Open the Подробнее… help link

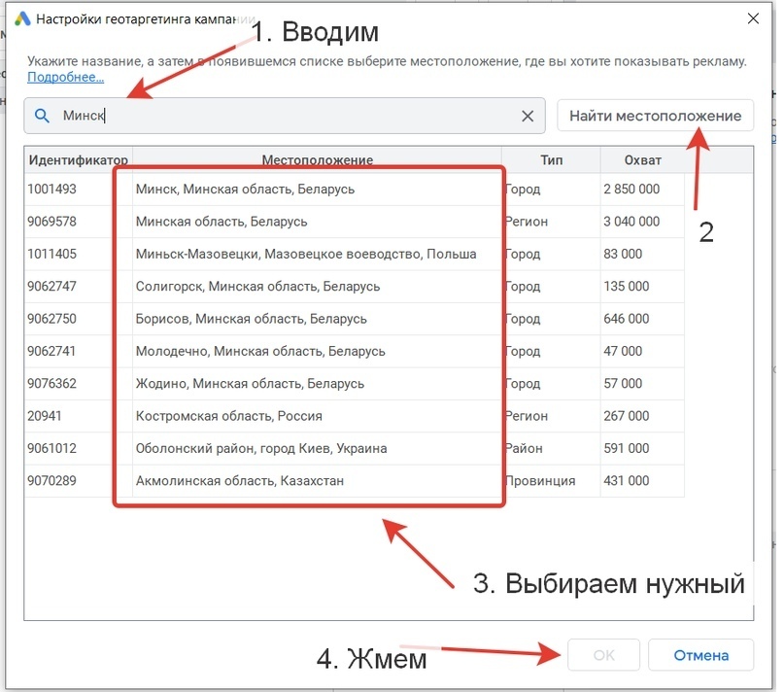(x=65, y=77)
